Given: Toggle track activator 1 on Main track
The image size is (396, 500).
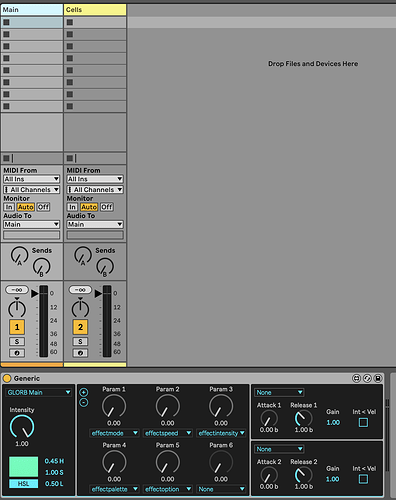Looking at the screenshot, I should 17,327.
